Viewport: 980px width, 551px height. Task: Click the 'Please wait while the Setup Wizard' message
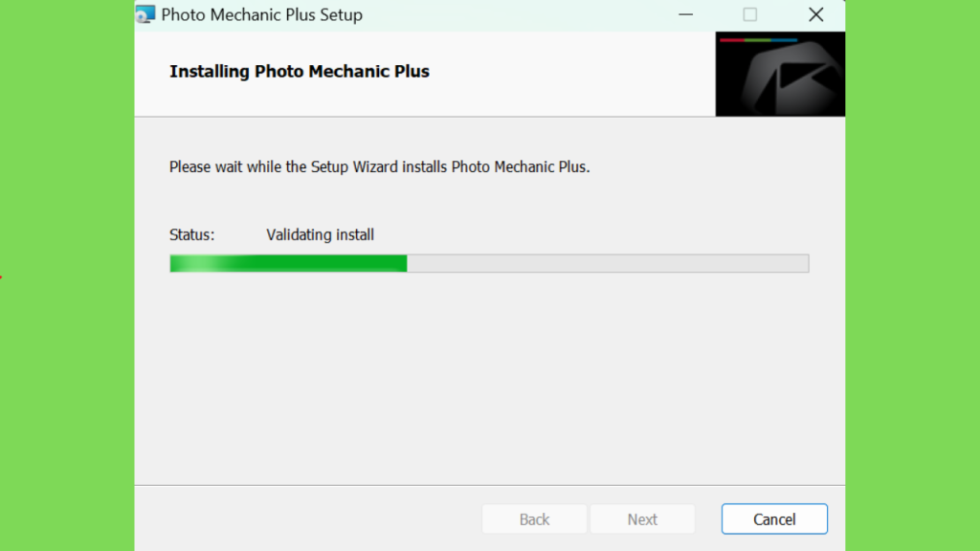tap(379, 166)
